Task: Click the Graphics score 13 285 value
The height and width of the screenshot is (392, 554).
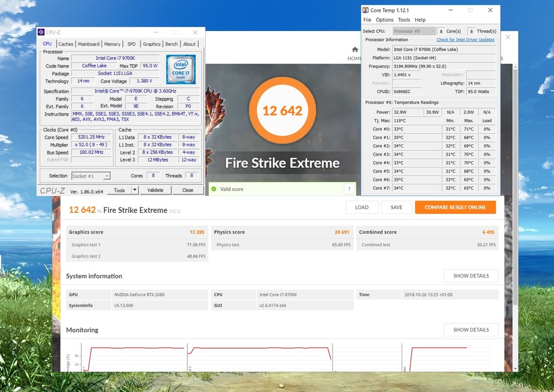Action: coord(197,232)
